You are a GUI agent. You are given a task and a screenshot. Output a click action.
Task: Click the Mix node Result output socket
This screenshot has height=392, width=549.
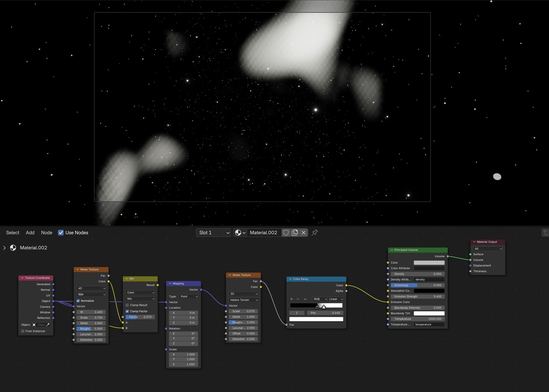(x=157, y=285)
